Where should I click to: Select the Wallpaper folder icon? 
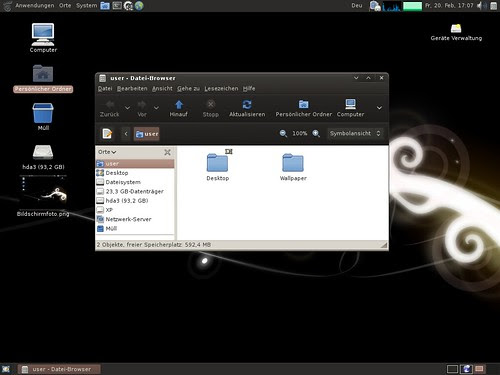pos(293,163)
